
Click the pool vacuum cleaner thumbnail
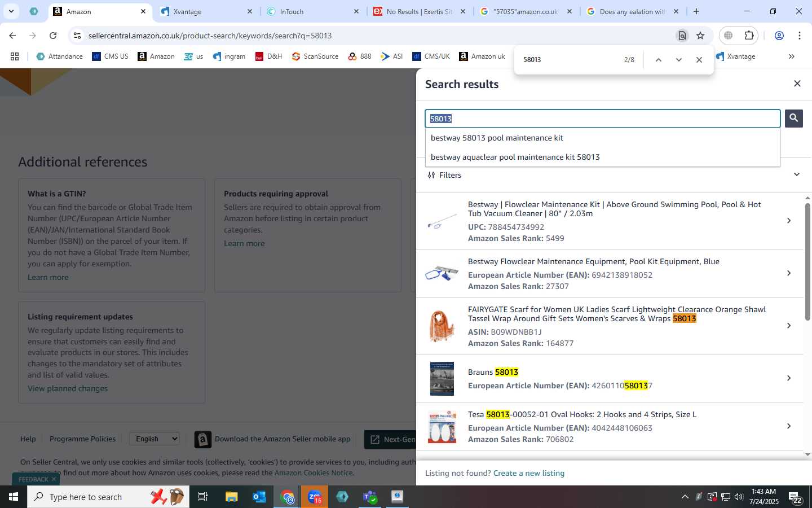pos(442,221)
